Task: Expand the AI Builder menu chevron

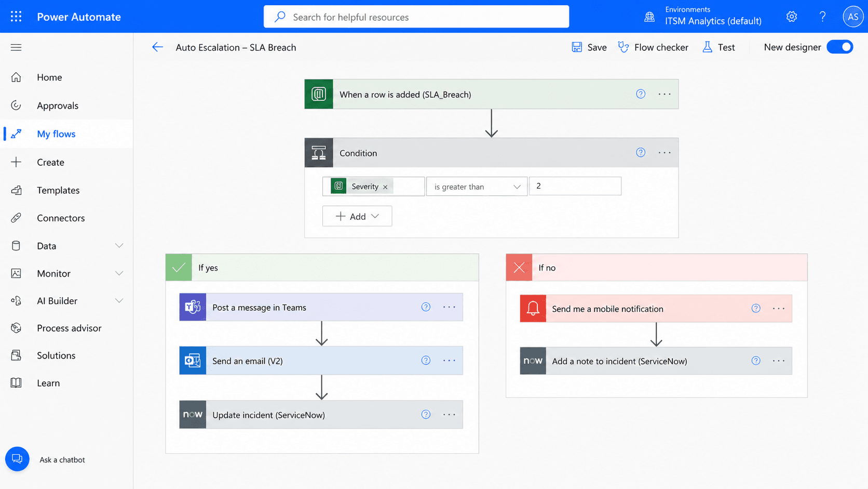Action: pos(119,301)
